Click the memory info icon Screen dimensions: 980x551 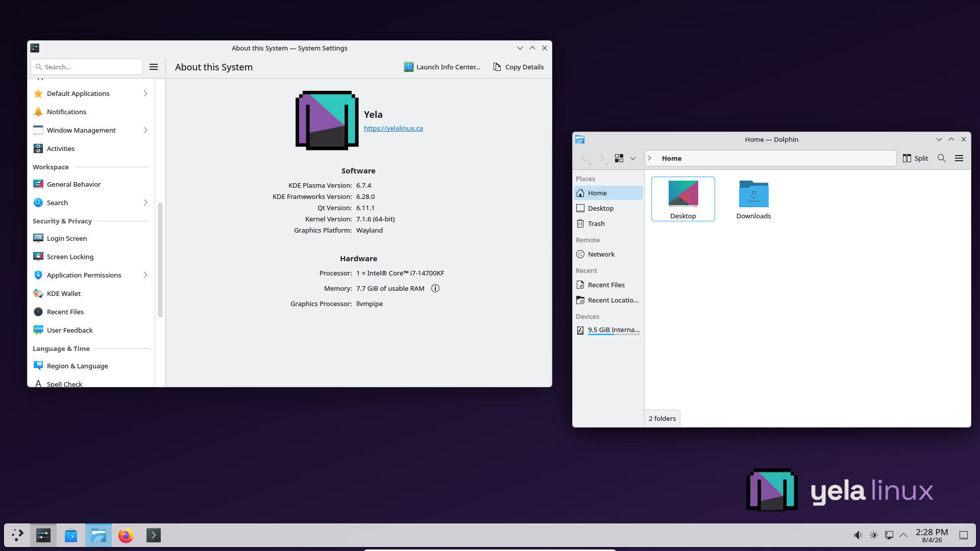tap(435, 288)
